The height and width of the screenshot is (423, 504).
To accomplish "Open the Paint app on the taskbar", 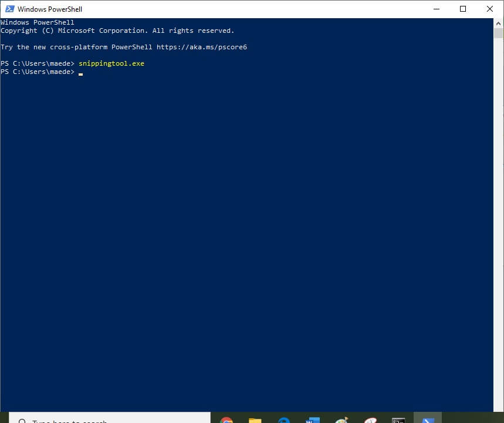I will [341, 420].
